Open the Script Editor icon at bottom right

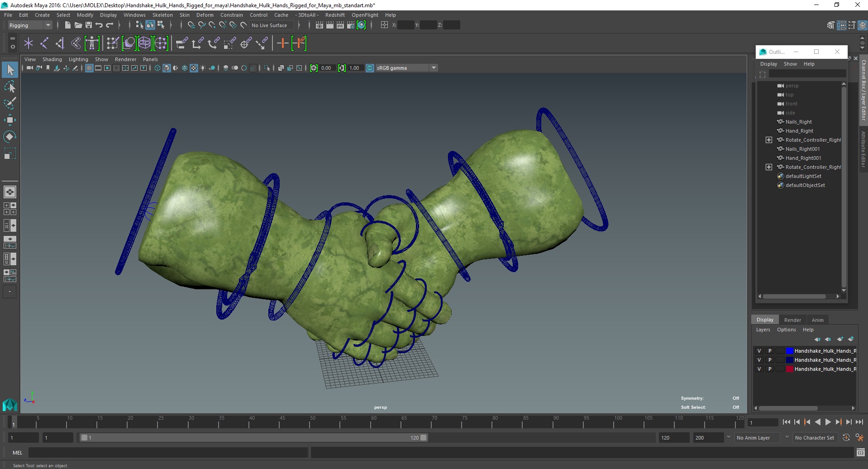[860, 452]
